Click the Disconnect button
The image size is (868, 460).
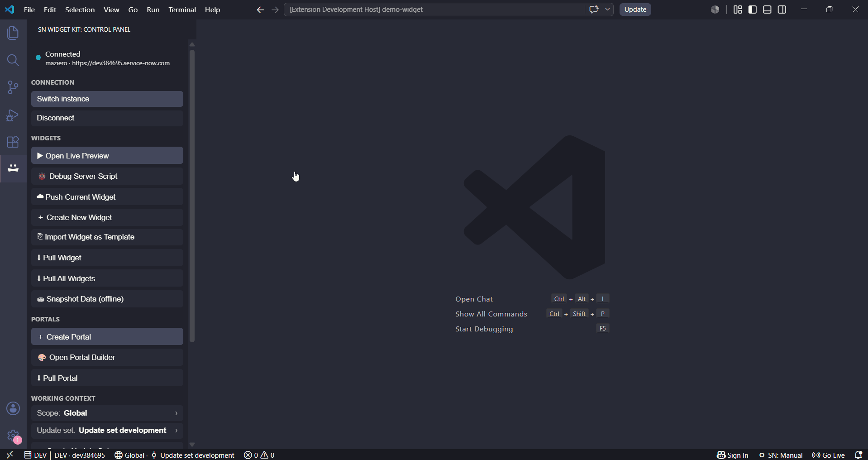click(107, 118)
